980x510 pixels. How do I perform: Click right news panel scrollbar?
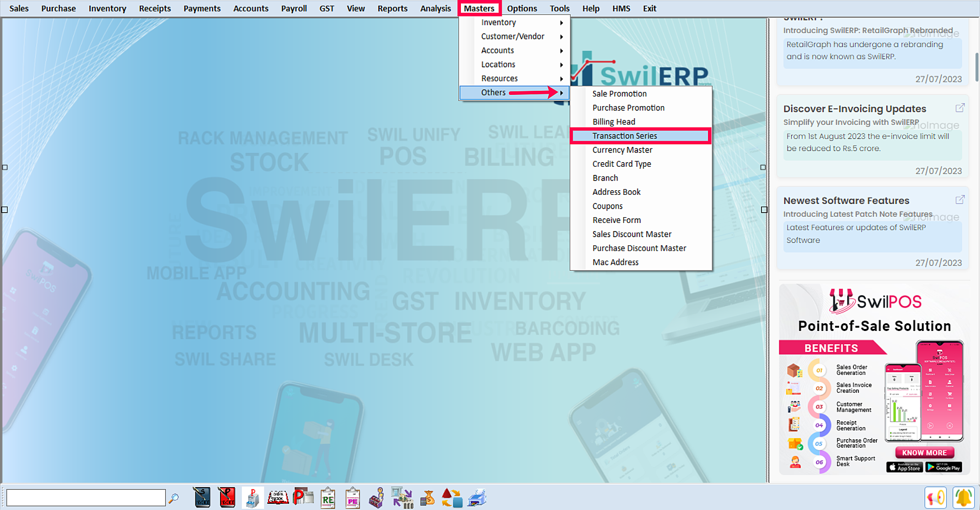[x=976, y=66]
